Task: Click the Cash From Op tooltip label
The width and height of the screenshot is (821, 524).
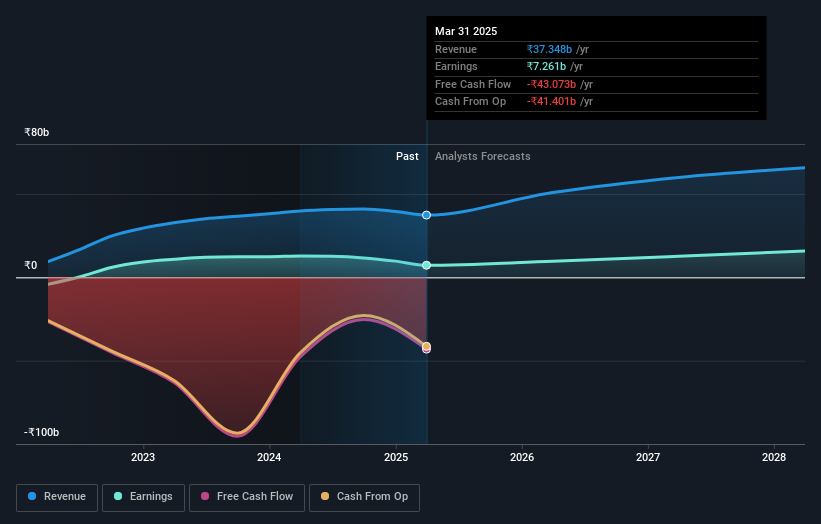Action: (470, 102)
